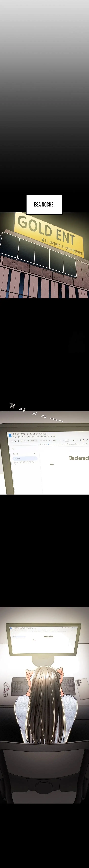Open the paragraph style dropdown 일반 텍스트
Image resolution: width=89 pixels, height=868 pixels.
pyautogui.click(x=44, y=440)
